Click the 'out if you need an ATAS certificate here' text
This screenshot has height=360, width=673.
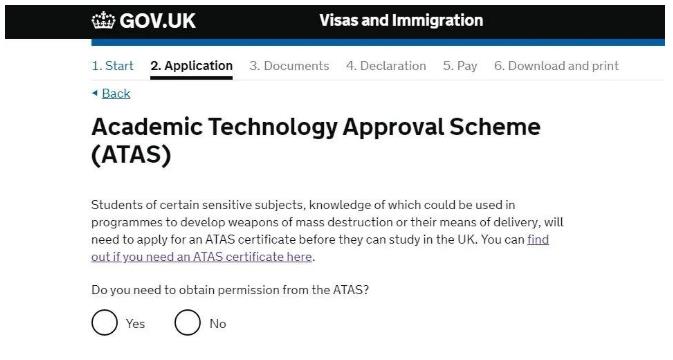[x=202, y=257]
